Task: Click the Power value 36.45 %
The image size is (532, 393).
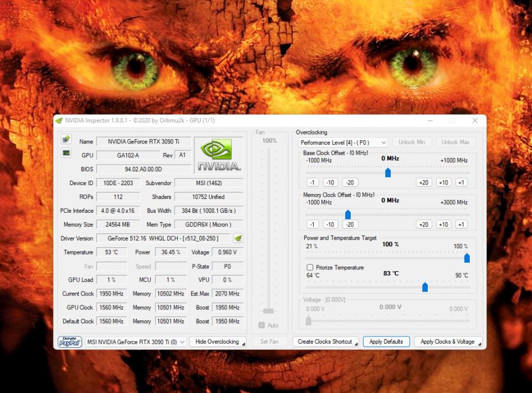Action: (171, 252)
